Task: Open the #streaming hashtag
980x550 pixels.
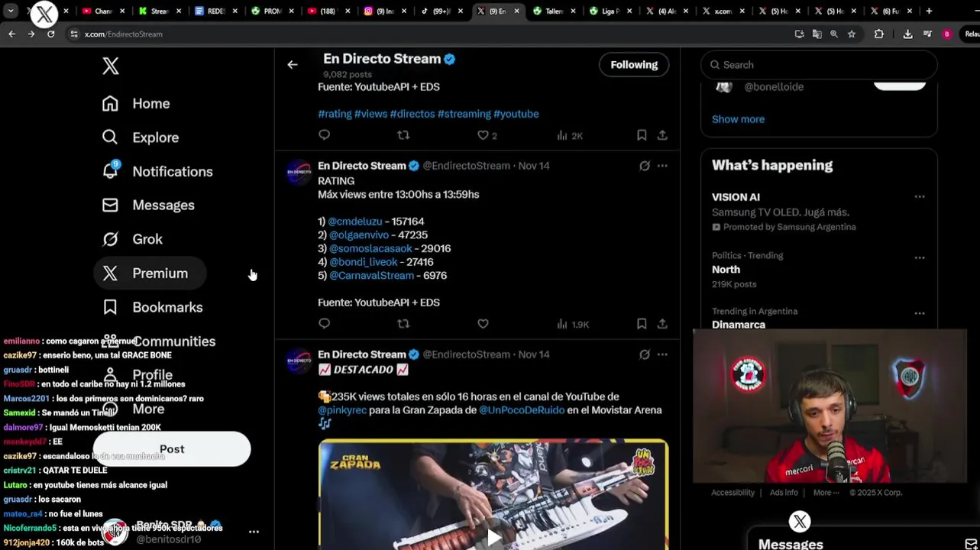Action: pyautogui.click(x=464, y=114)
